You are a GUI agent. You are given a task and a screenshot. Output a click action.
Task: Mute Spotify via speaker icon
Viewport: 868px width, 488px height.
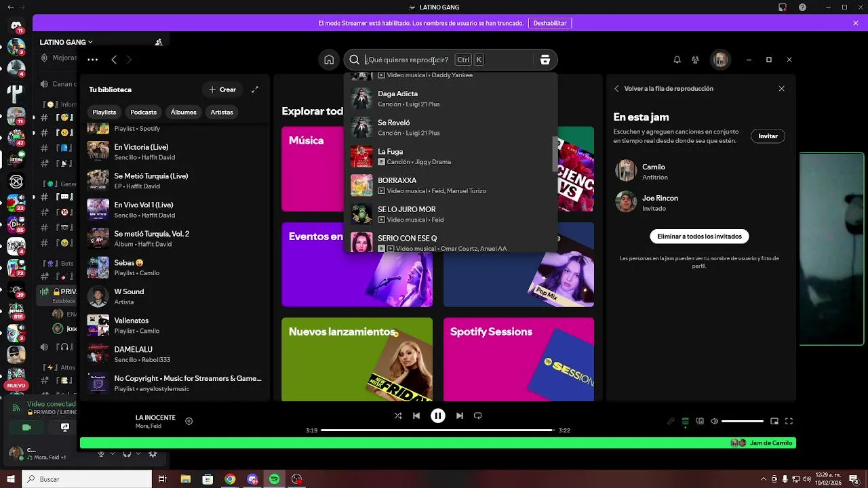pos(714,421)
